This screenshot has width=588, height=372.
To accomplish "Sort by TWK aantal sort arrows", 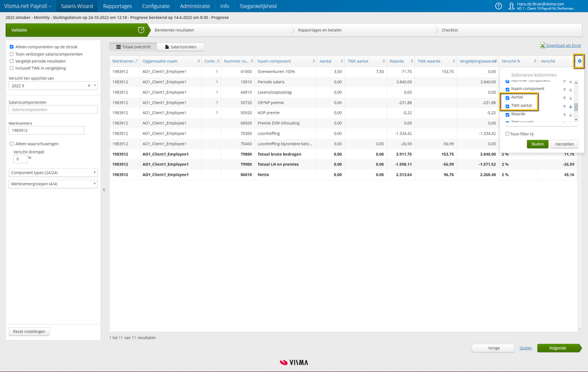I will 384,61.
